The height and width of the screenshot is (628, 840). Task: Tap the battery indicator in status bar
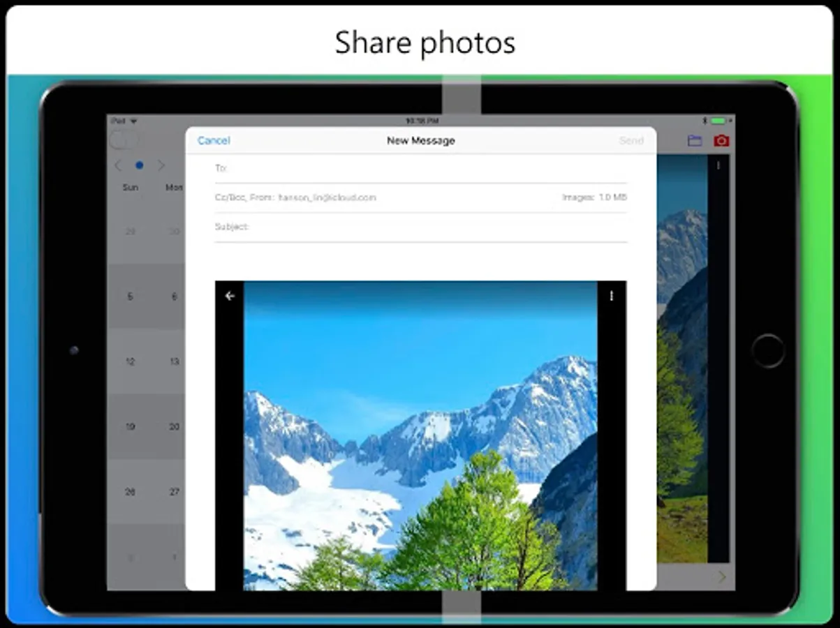click(718, 121)
